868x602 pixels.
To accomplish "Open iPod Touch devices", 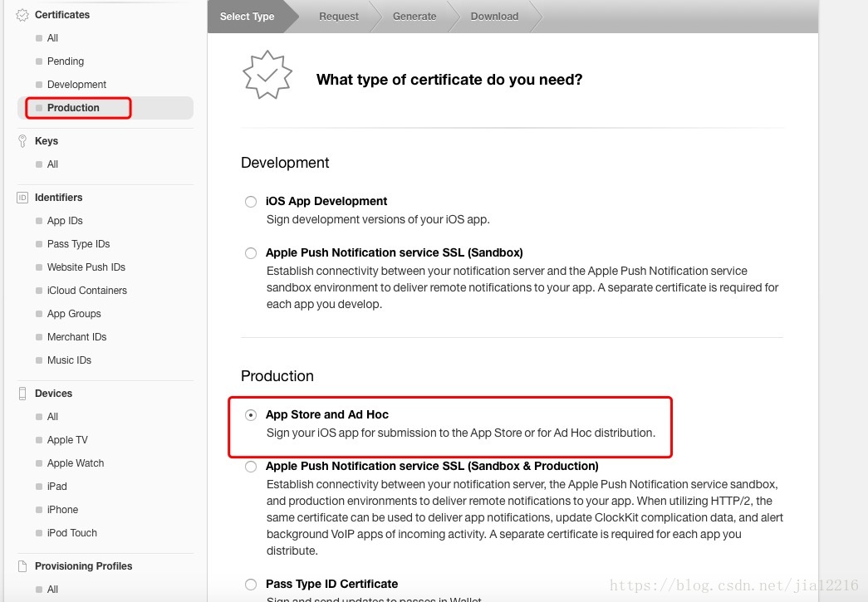I will [x=71, y=533].
